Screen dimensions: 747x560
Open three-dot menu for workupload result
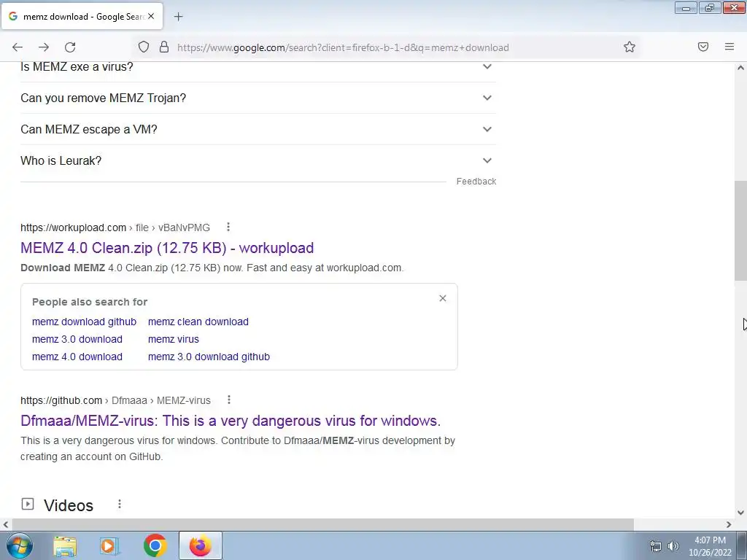point(228,227)
